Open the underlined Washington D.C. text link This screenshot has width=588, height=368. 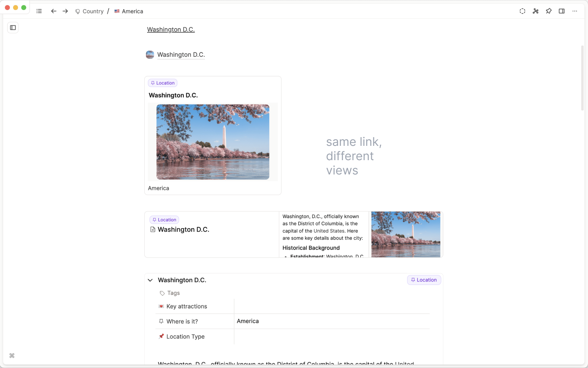(171, 29)
